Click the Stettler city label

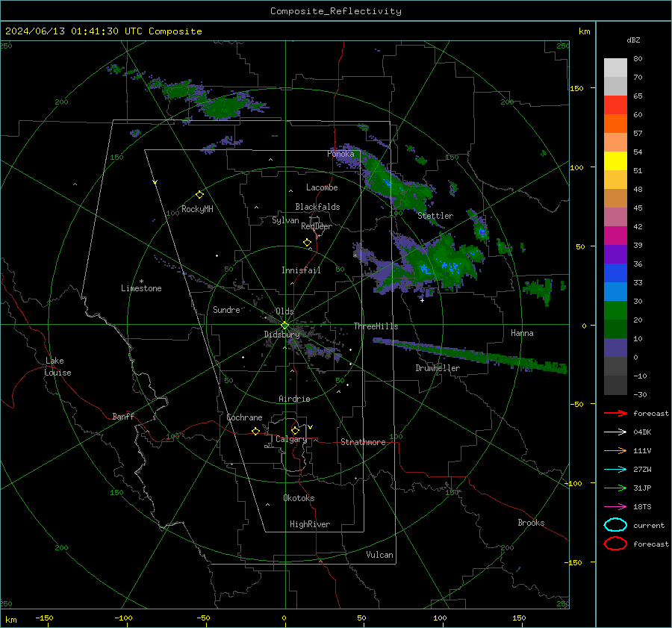pos(435,216)
